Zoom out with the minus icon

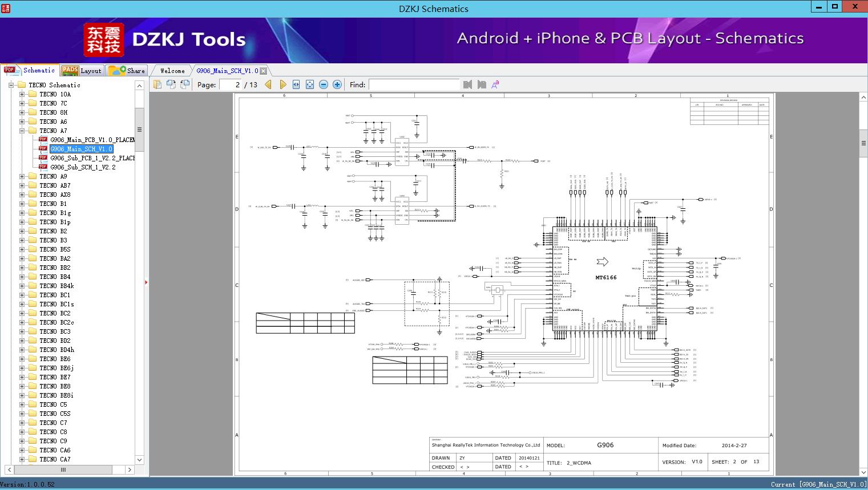[324, 84]
